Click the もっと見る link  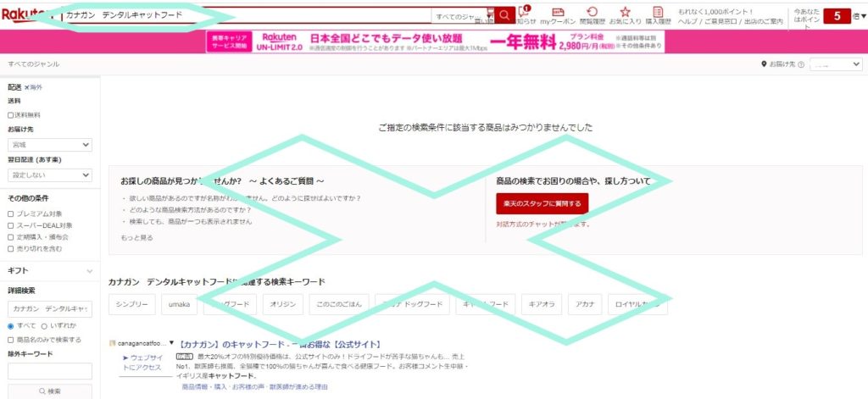[x=136, y=238]
